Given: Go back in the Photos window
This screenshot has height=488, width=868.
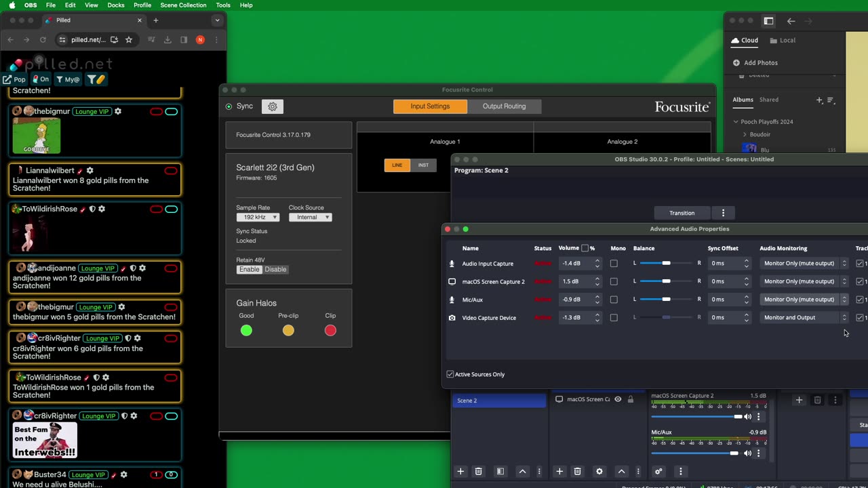Looking at the screenshot, I should tap(791, 21).
